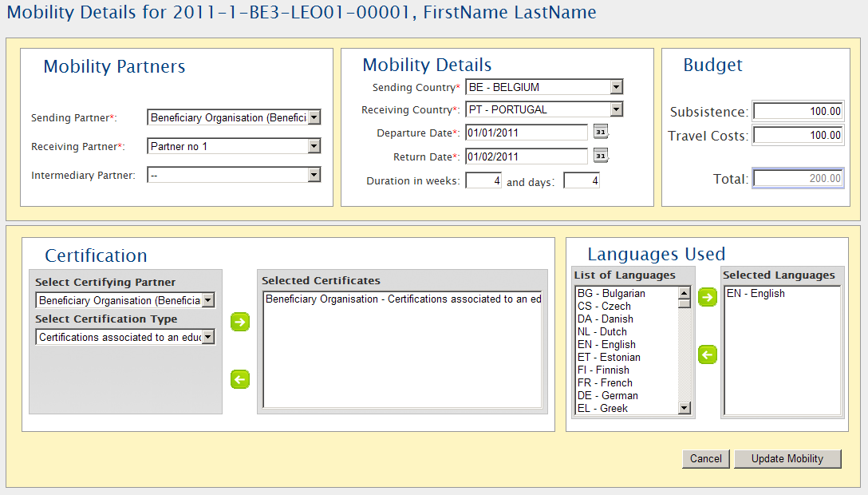Viewport: 868px width, 495px height.
Task: Add language with the green right arrow
Action: (x=708, y=297)
